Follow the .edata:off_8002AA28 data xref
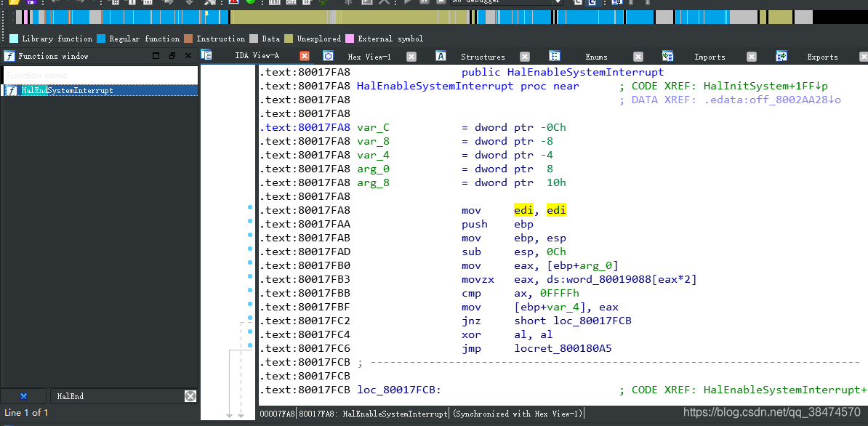Screen dimensions: 868x426 772,100
